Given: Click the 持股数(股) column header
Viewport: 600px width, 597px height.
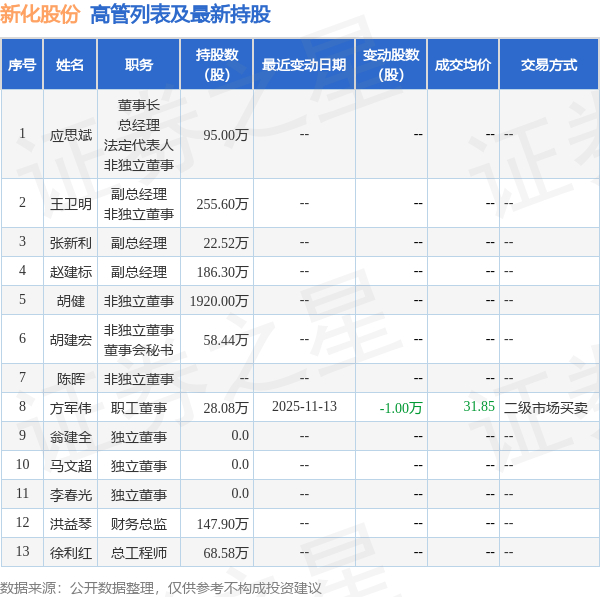Looking at the screenshot, I should [x=217, y=64].
